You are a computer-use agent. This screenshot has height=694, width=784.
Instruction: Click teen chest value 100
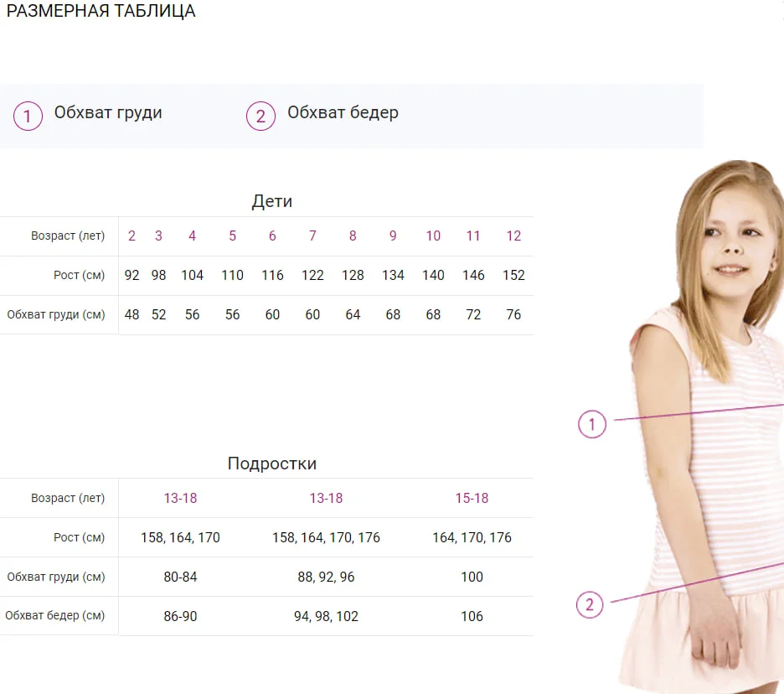[x=472, y=577]
